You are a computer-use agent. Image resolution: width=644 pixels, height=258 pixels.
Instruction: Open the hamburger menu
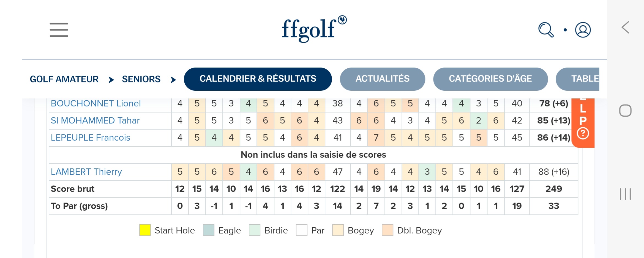pyautogui.click(x=59, y=30)
